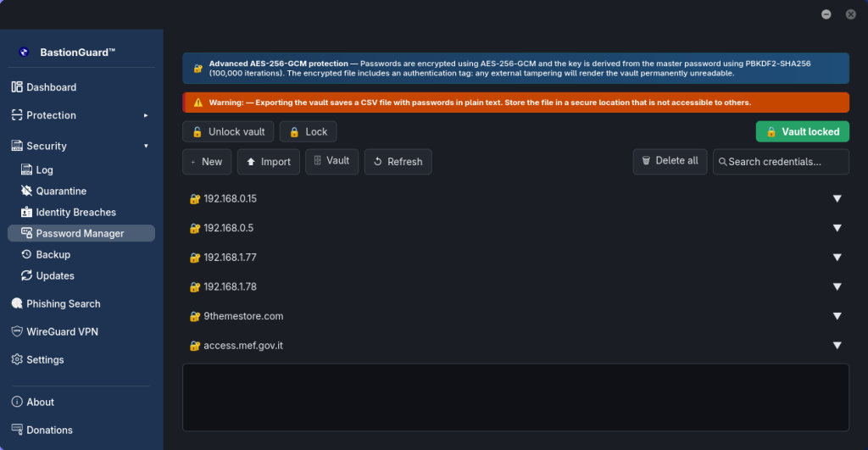
Task: Click lock icon beside access.mef.gov.it
Action: [x=194, y=346]
